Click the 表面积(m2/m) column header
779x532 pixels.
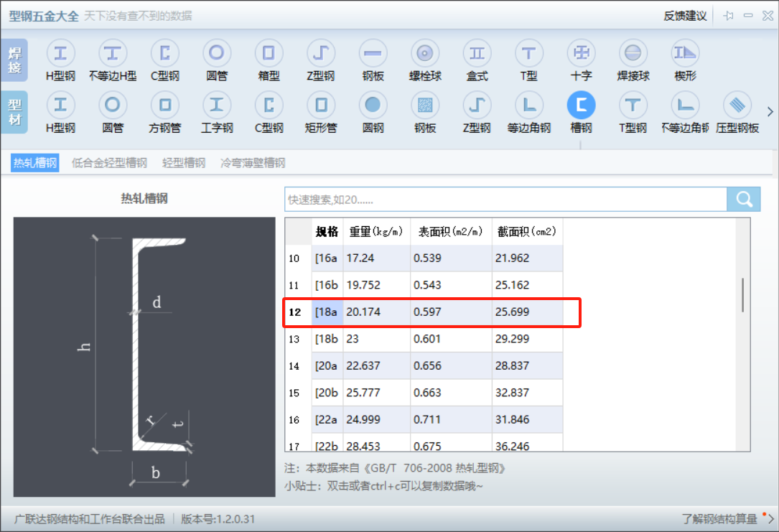(451, 231)
